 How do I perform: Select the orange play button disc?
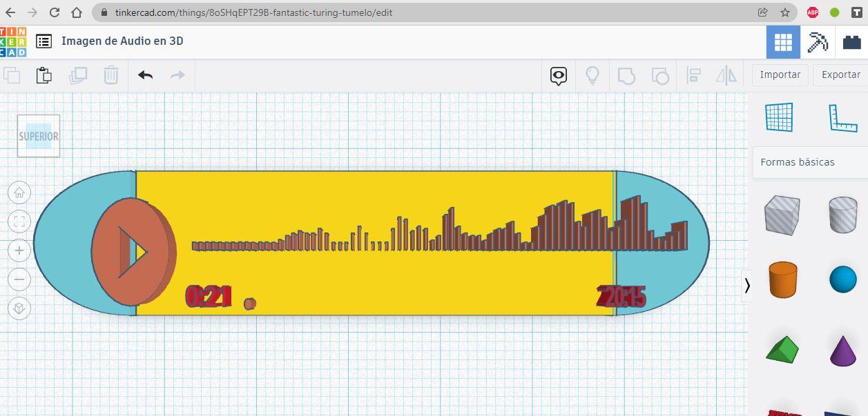[x=133, y=252]
